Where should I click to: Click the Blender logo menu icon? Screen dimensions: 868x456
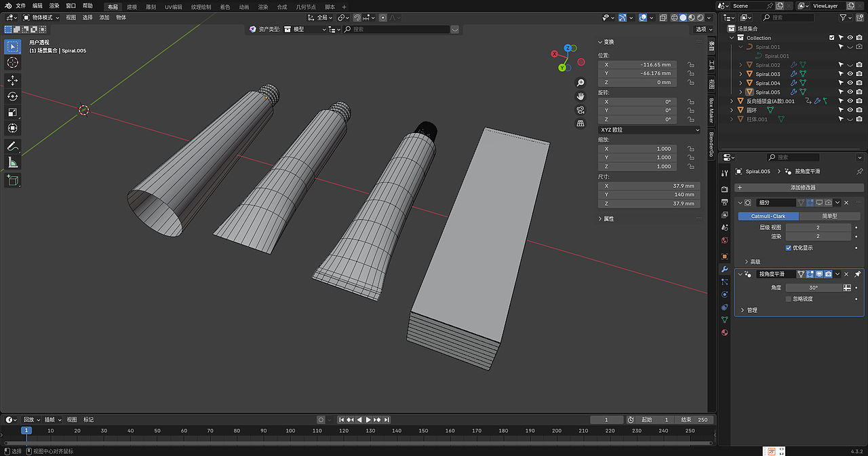coord(7,5)
